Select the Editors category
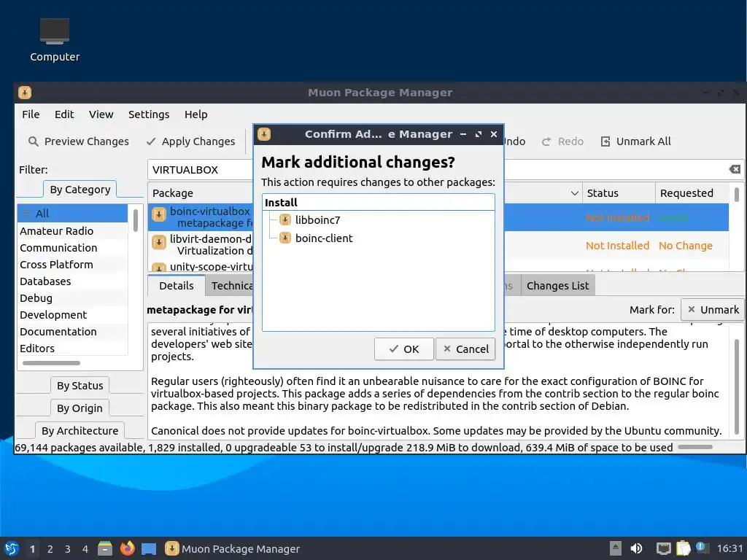Image resolution: width=747 pixels, height=560 pixels. click(72, 348)
